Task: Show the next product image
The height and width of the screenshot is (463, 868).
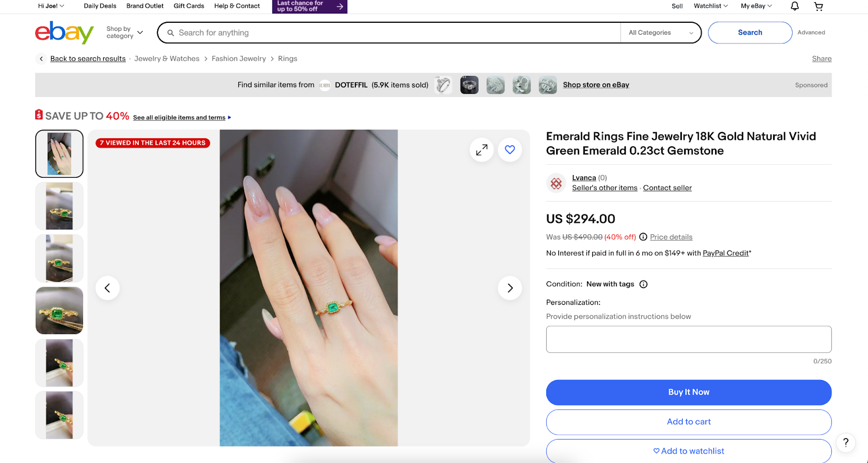Action: (510, 288)
